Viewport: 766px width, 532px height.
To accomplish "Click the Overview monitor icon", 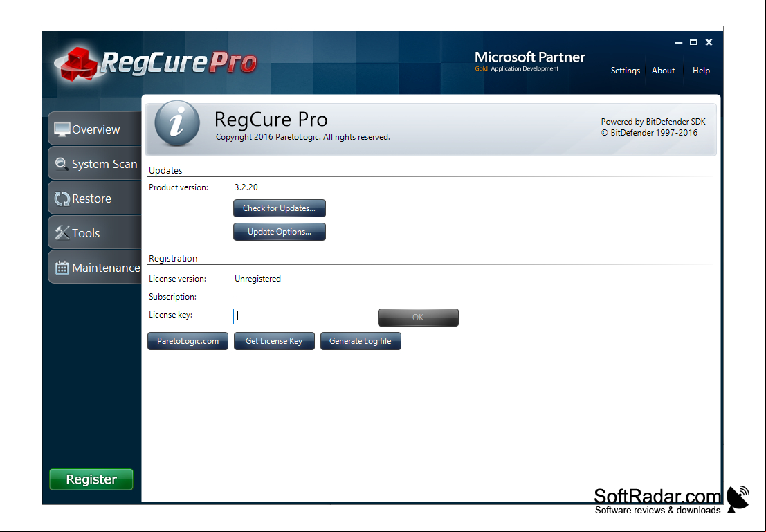I will (62, 129).
